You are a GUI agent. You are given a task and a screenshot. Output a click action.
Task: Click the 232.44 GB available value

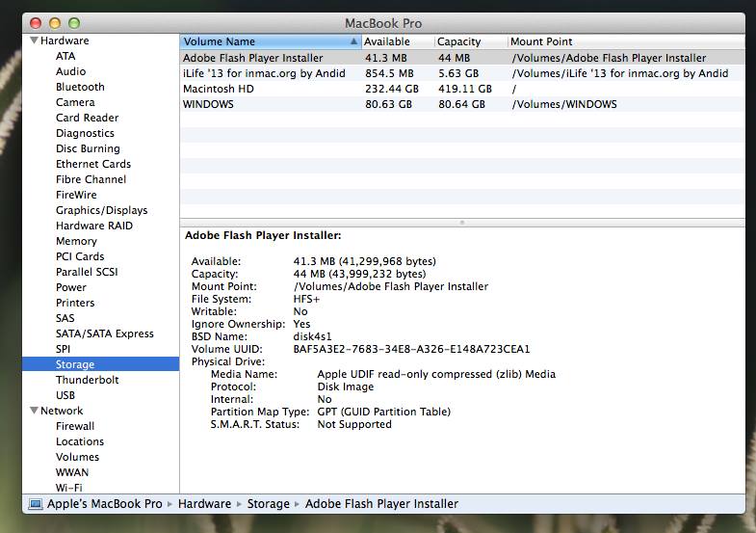(392, 89)
